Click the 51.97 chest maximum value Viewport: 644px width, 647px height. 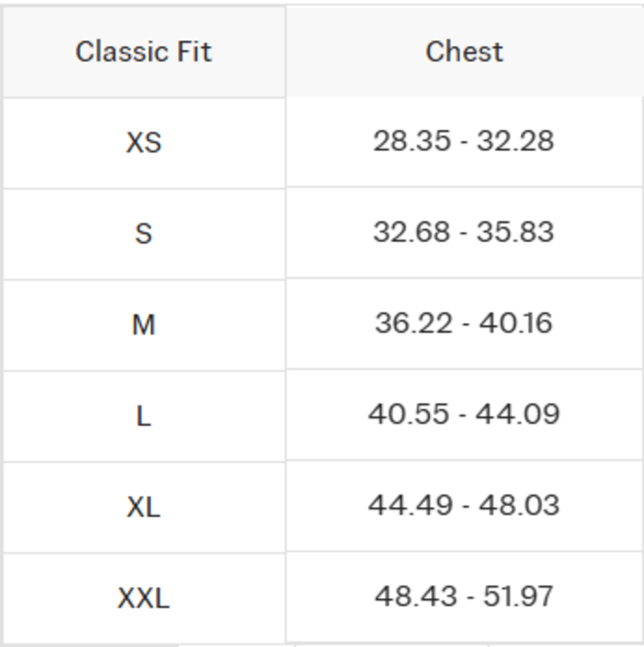coord(516,596)
